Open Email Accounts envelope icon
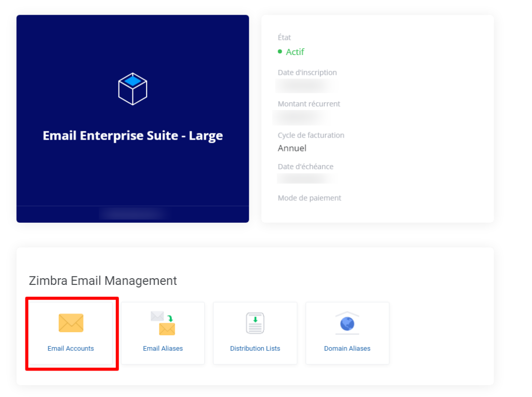This screenshot has width=532, height=397. point(71,323)
